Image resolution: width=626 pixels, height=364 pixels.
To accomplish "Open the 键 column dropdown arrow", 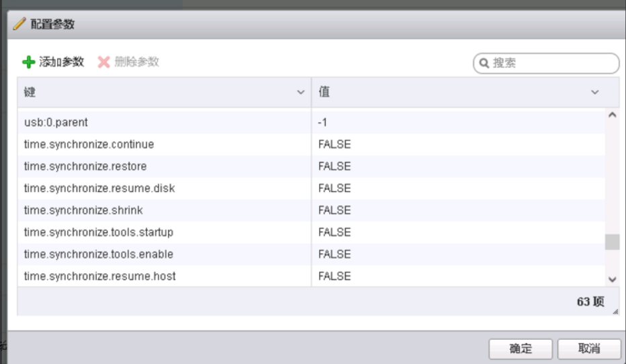I will click(x=301, y=93).
